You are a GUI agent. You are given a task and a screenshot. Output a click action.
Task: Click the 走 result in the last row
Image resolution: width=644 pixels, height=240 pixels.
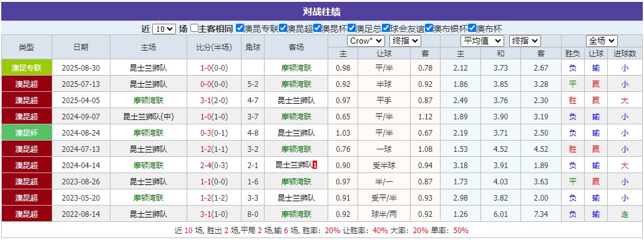625,214
